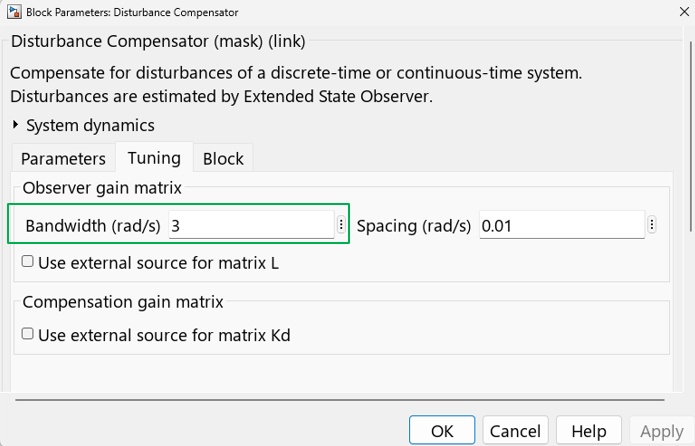695x446 pixels.
Task: Click the Spacing (rad/s) value field
Action: pos(561,225)
